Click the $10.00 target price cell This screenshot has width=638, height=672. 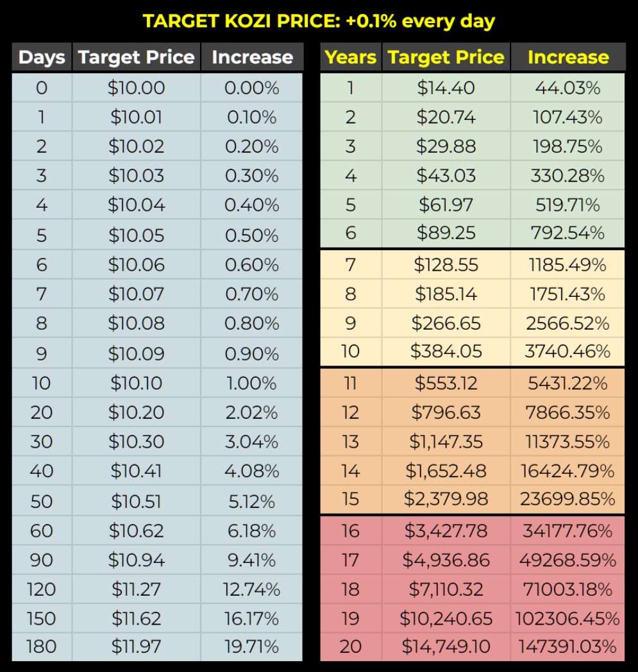[137, 87]
